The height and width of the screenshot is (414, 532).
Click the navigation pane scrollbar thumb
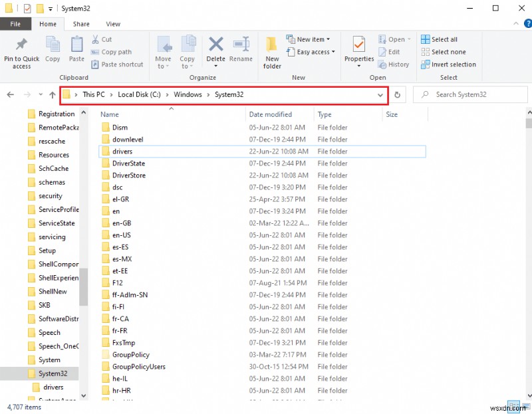pyautogui.click(x=84, y=287)
